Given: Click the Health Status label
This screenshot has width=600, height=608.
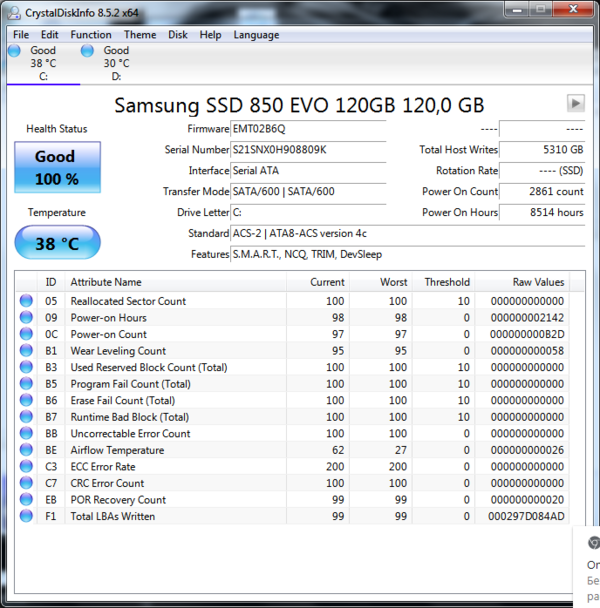Looking at the screenshot, I should pyautogui.click(x=57, y=129).
